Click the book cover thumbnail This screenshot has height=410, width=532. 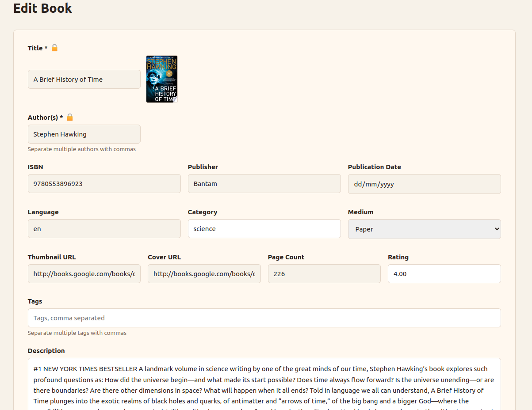click(x=161, y=79)
